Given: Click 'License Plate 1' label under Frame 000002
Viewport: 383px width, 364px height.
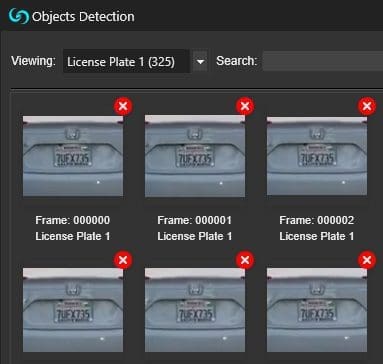Looking at the screenshot, I should click(x=317, y=236).
